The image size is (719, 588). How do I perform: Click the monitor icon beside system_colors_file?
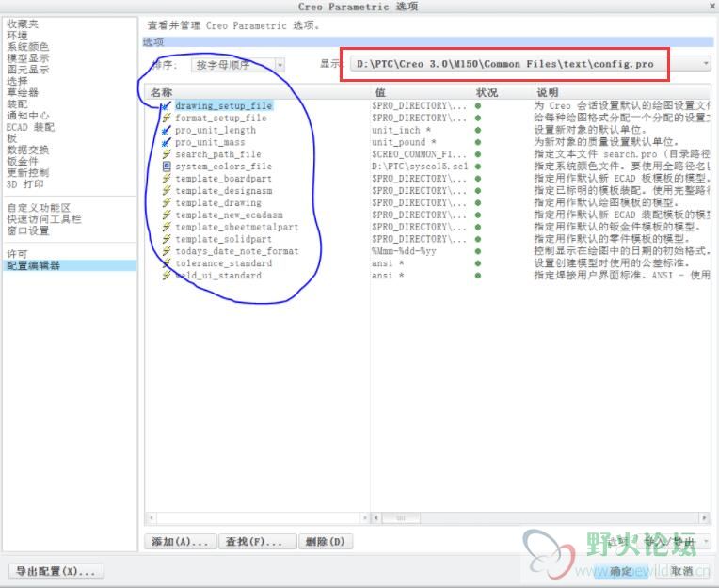(x=167, y=167)
